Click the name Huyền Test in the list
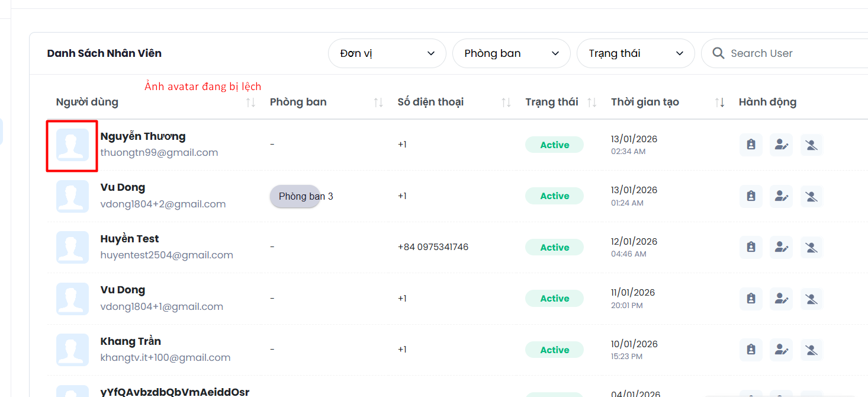The height and width of the screenshot is (397, 868). pos(130,239)
